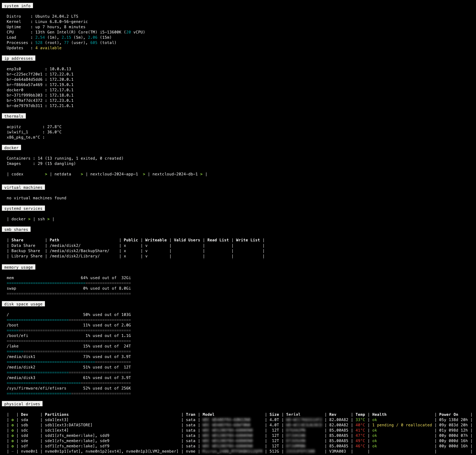The height and width of the screenshot is (455, 476).
Task: Click the green arrow beside docker service
Action: tap(29, 219)
